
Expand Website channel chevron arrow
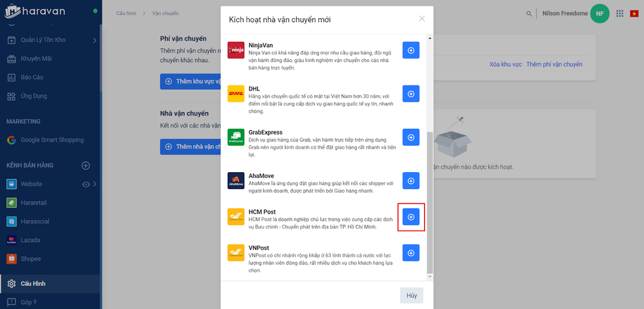(x=95, y=184)
